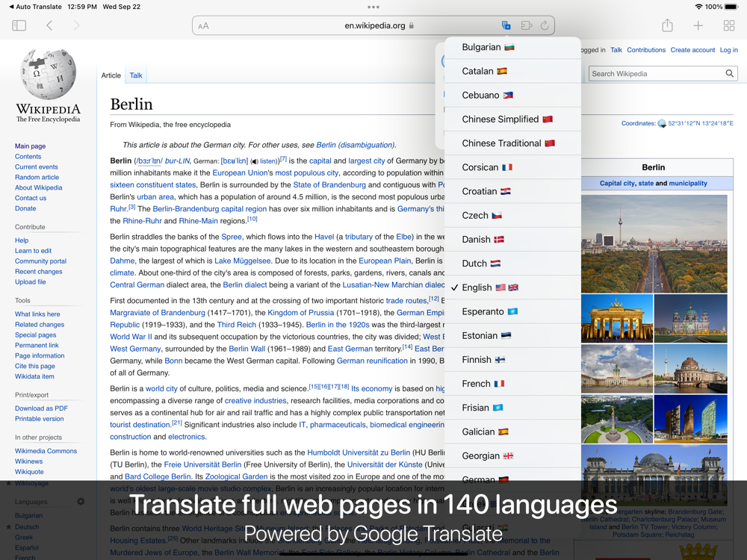Viewport: 747px width, 560px height.
Task: Select Galician translation language
Action: pos(512,432)
